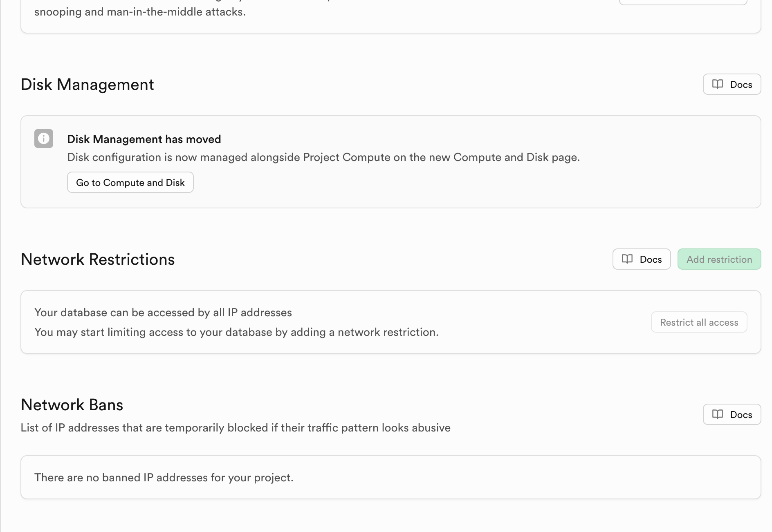Select the 'Restrict all access' control
Viewport: 772px width, 532px height.
click(699, 322)
